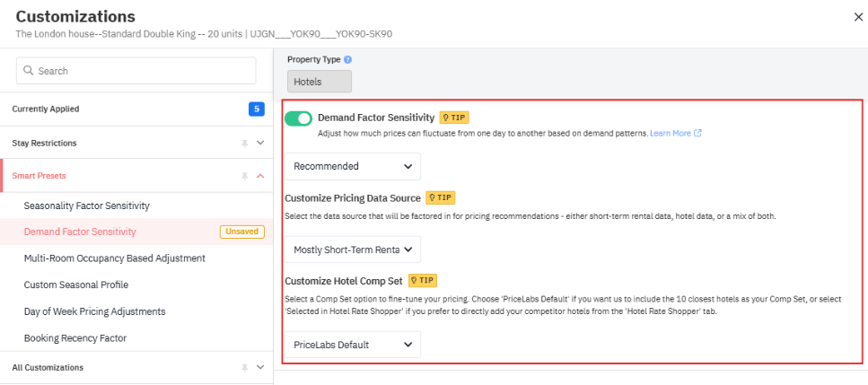Disable the Demand Factor Sensitivity toggle
Screen dimensions: 868x385
point(298,118)
